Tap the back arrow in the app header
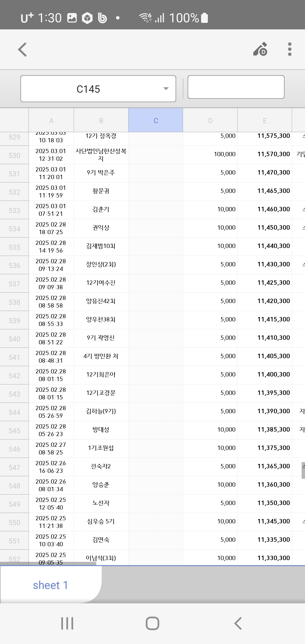The width and height of the screenshot is (305, 644). tap(23, 50)
